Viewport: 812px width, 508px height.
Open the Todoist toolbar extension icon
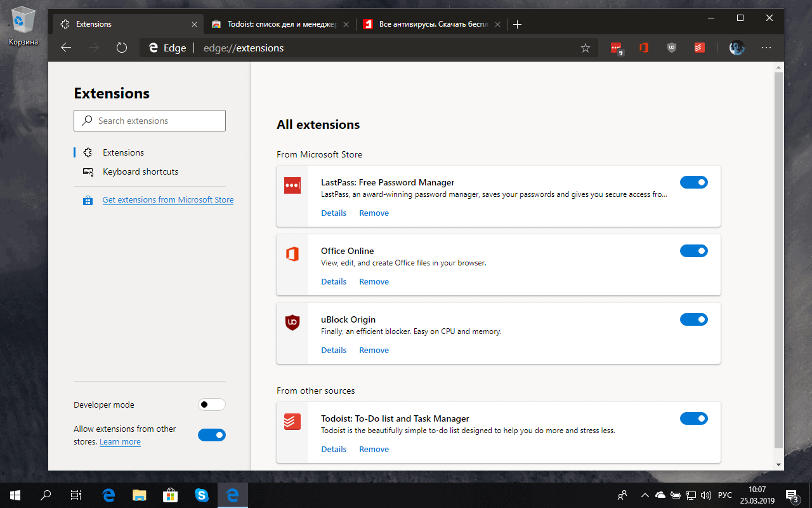[x=700, y=48]
